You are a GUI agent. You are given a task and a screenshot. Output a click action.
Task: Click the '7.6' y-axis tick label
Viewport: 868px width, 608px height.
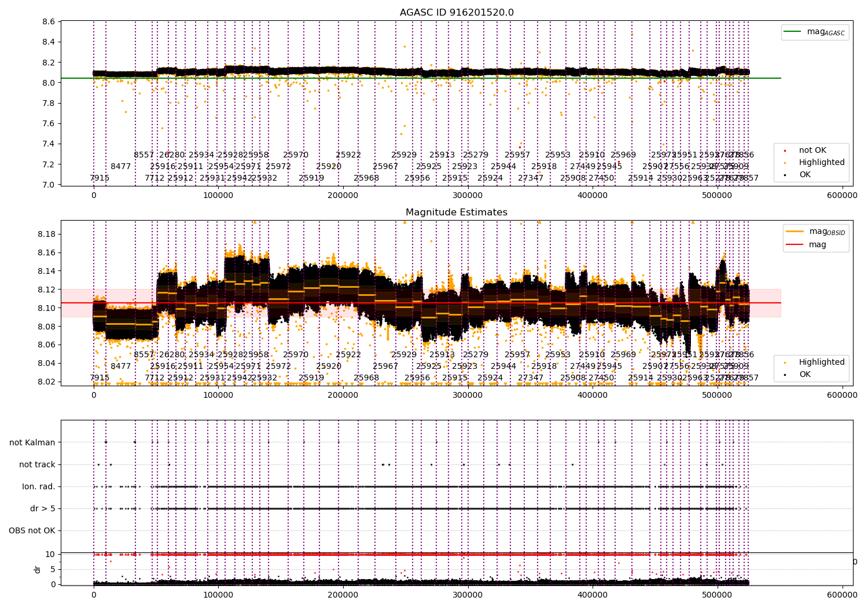pos(49,123)
